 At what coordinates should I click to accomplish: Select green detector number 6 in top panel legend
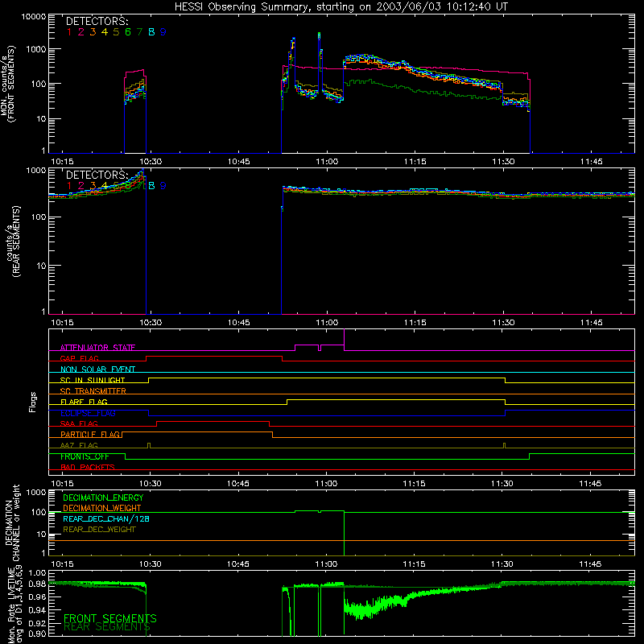coord(128,31)
